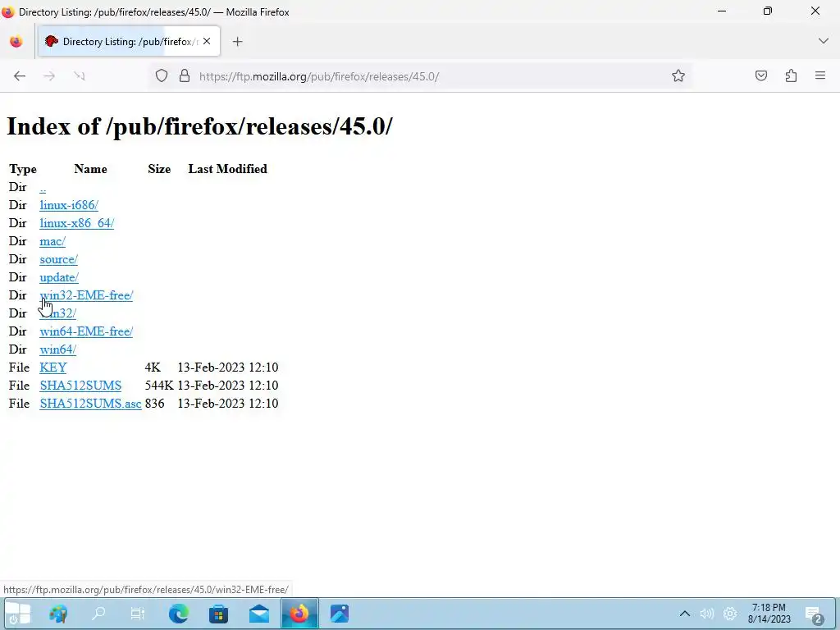Click the Last Modified column header
The height and width of the screenshot is (630, 840).
228,169
